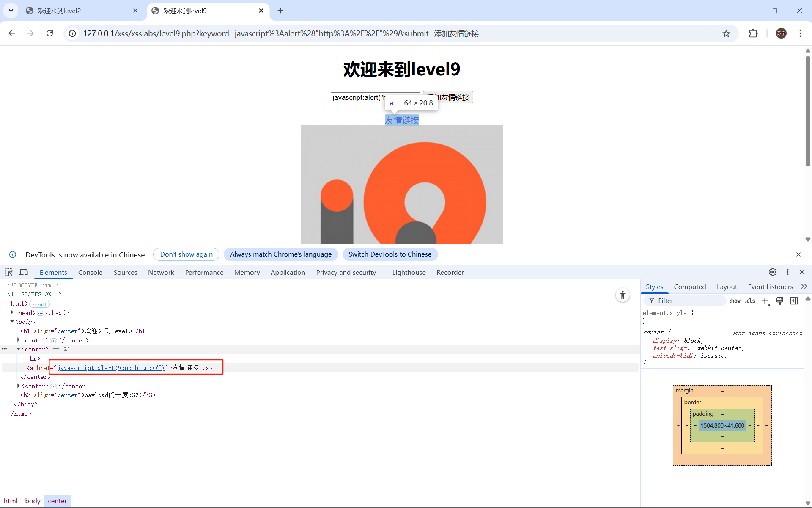Image resolution: width=812 pixels, height=508 pixels.
Task: Click Don't show again button
Action: 186,254
